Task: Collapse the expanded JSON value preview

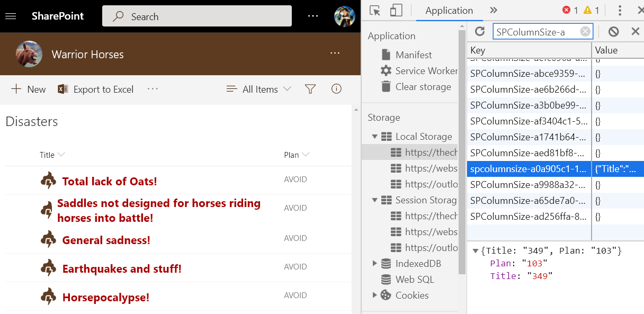Action: point(475,250)
